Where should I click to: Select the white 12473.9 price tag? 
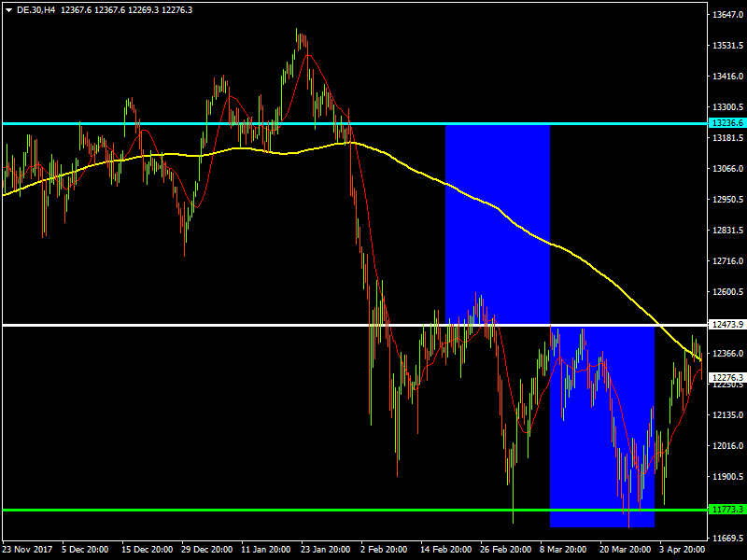[x=727, y=325]
